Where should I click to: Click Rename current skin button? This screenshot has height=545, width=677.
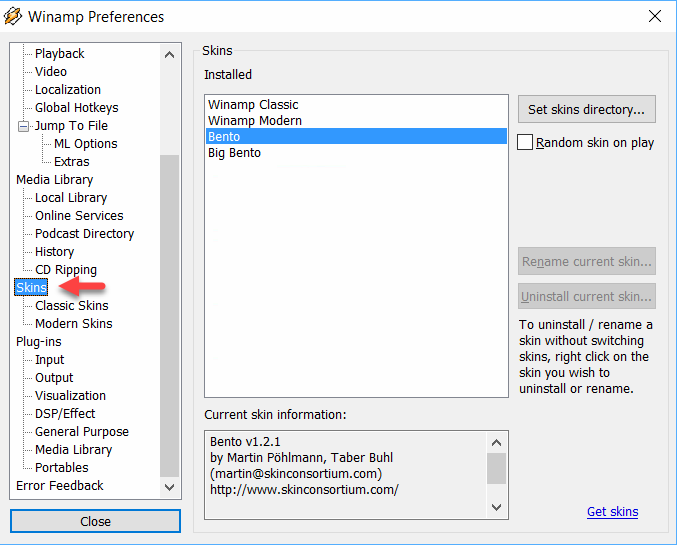pyautogui.click(x=586, y=261)
